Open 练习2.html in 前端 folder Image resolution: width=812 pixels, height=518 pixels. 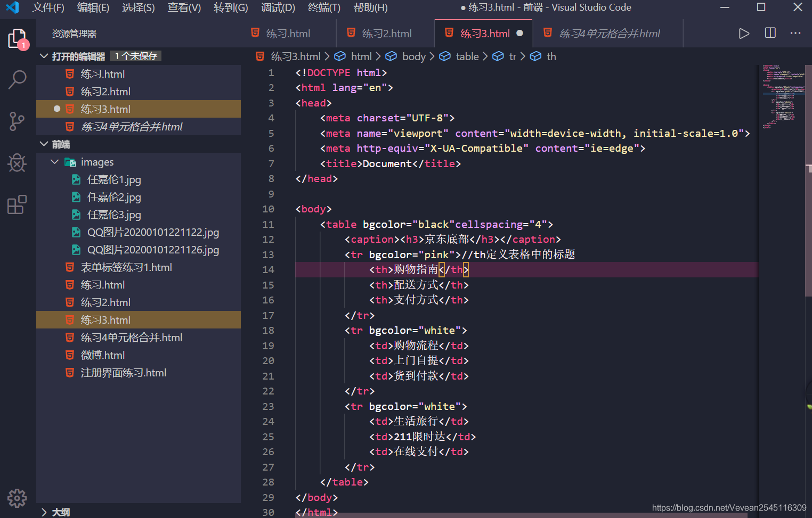(x=139, y=302)
